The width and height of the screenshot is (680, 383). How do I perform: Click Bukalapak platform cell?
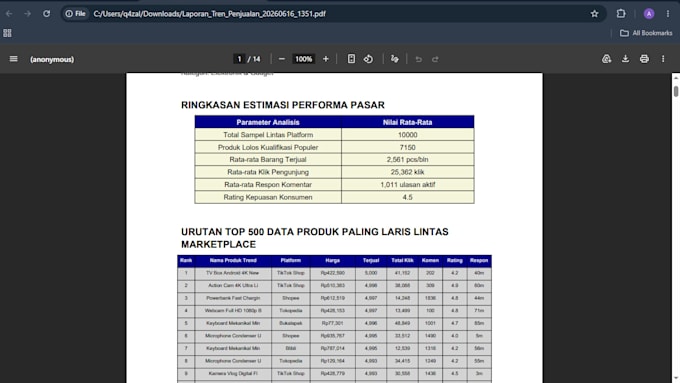pos(291,324)
